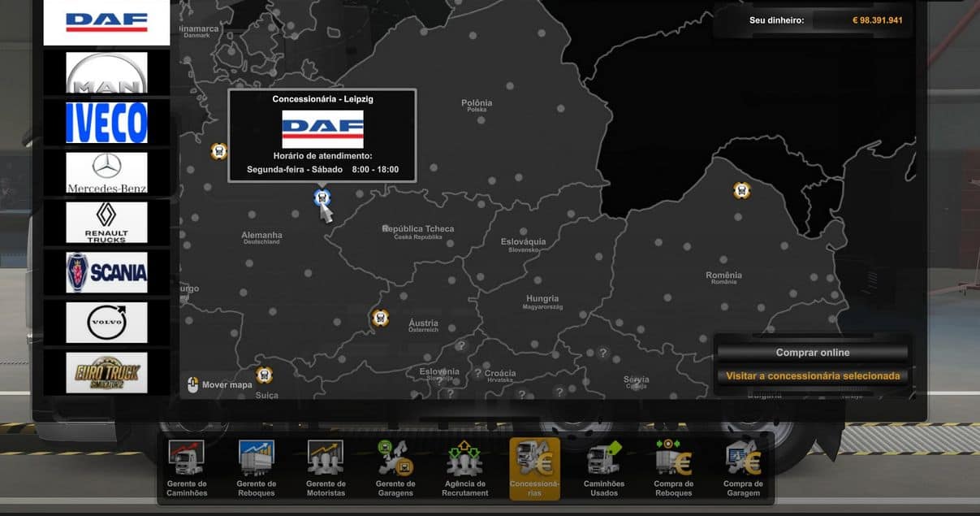Open Compra de Reboques
The height and width of the screenshot is (516, 980).
click(x=673, y=468)
